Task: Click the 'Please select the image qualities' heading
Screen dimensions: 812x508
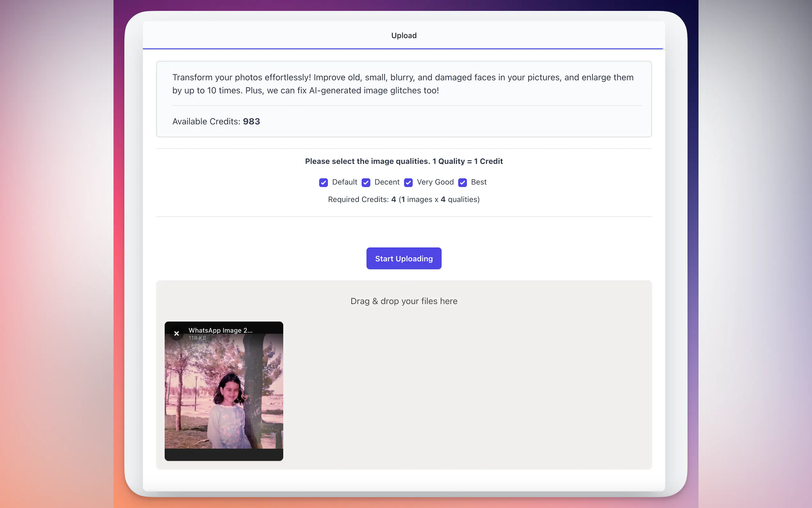Action: [x=403, y=161]
